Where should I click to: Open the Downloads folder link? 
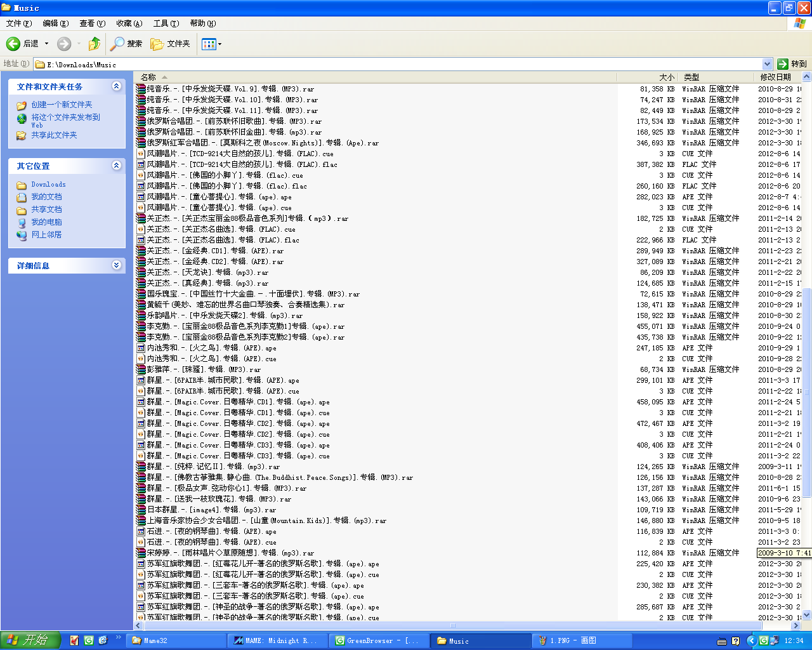[x=48, y=185]
